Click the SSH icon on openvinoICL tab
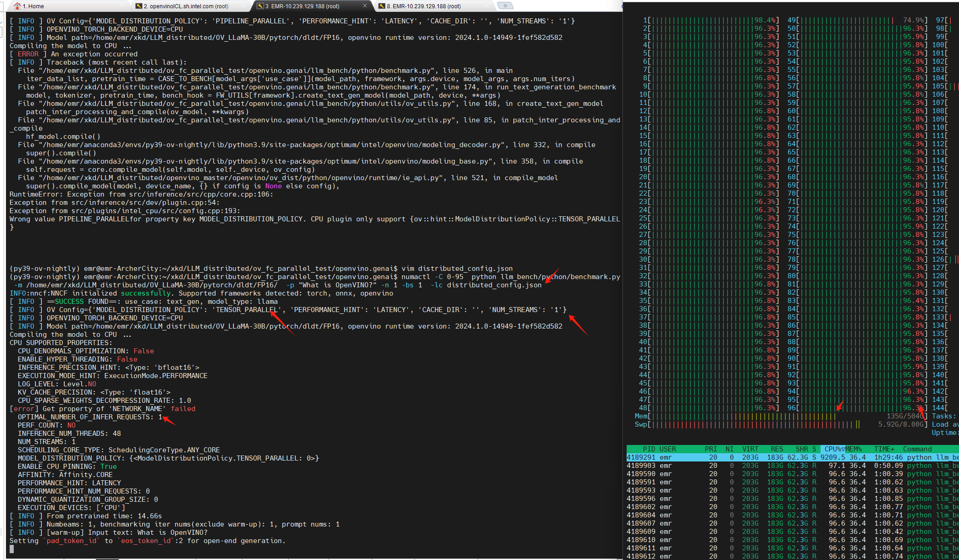Image resolution: width=959 pixels, height=560 pixels. [x=139, y=6]
